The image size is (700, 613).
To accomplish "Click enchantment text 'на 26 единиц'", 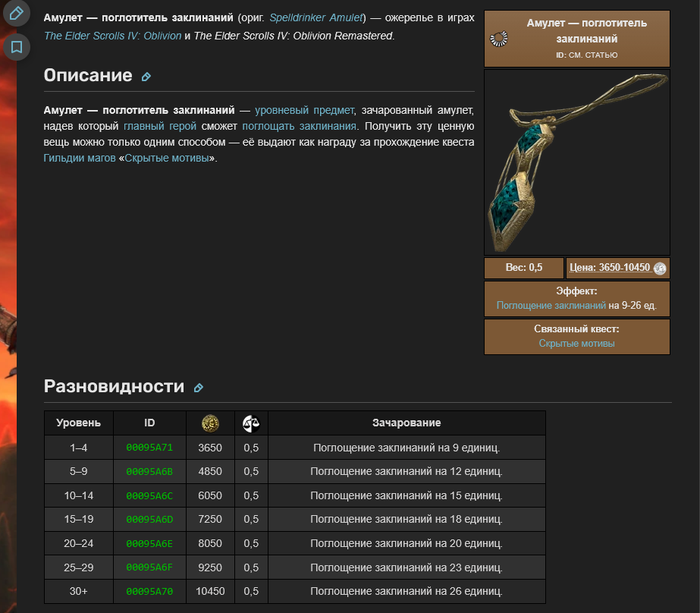I will [469, 591].
